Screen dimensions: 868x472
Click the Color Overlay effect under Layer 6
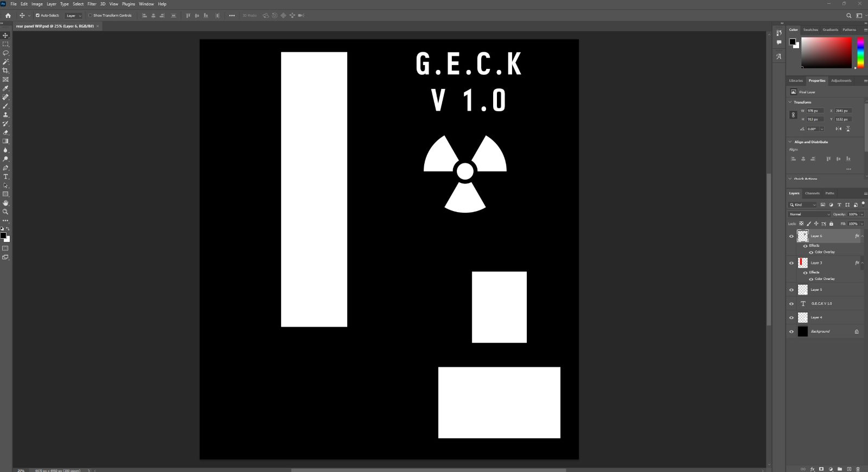coord(825,252)
